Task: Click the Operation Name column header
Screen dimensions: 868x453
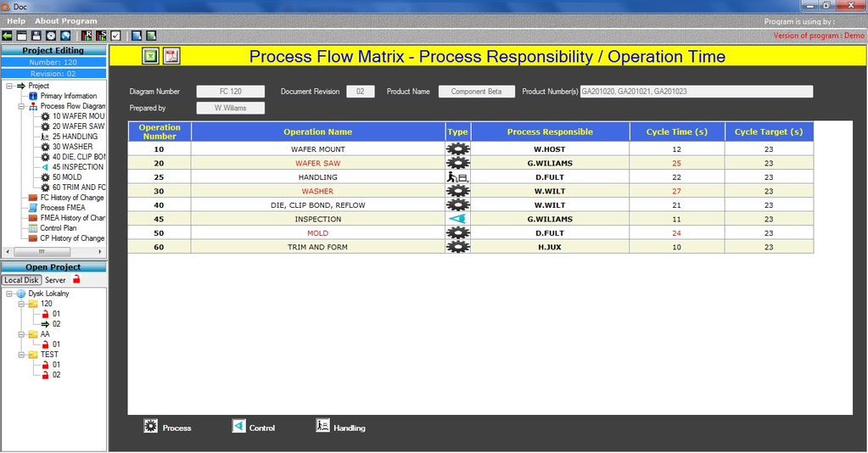Action: pos(317,131)
